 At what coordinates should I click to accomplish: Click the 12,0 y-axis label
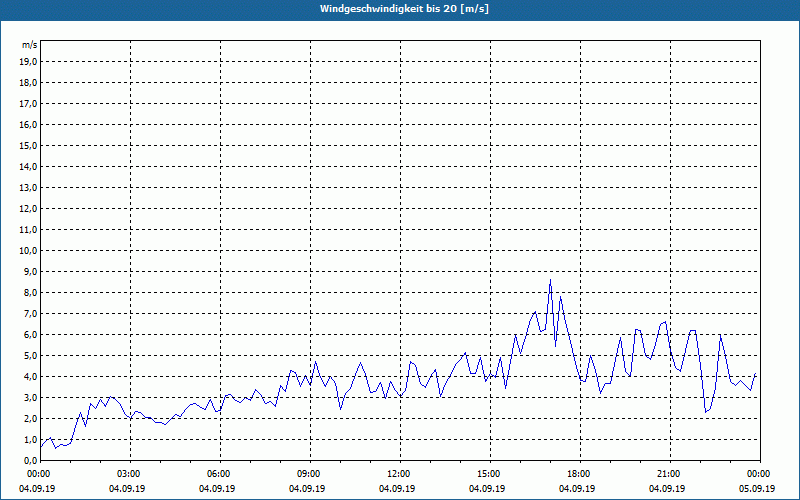28,209
